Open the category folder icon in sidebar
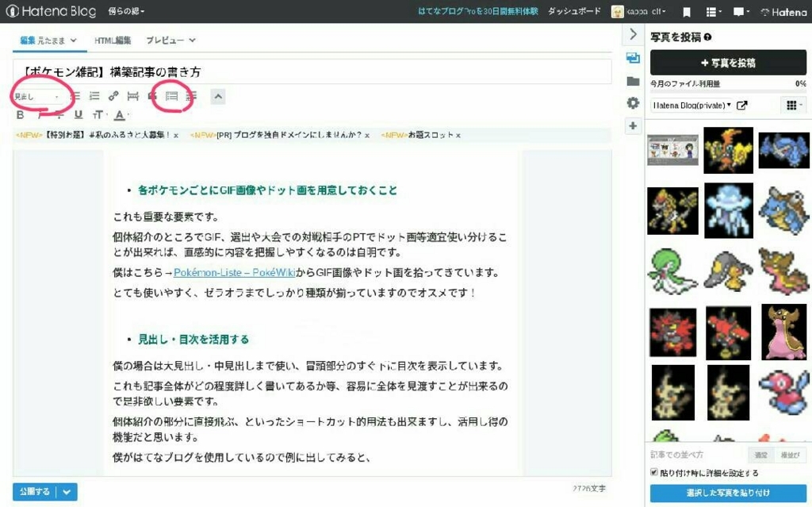This screenshot has height=507, width=812. tap(632, 81)
